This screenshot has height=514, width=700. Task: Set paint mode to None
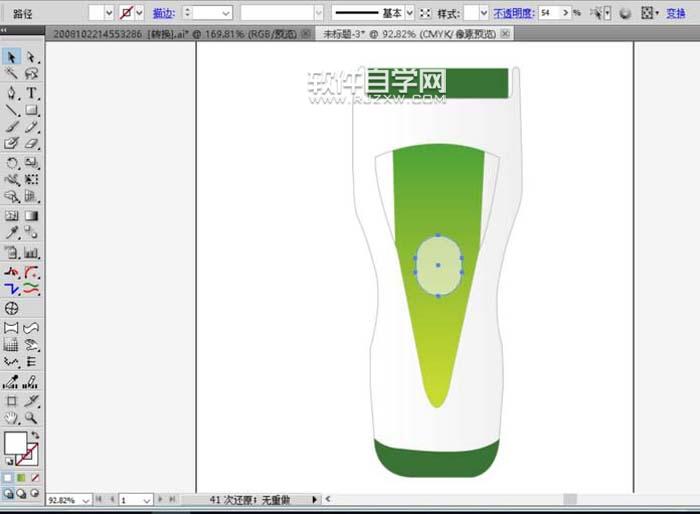(x=34, y=477)
